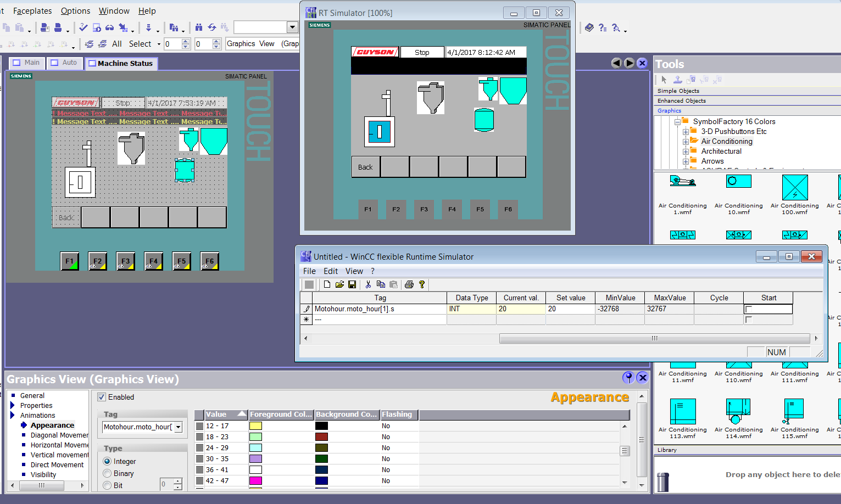841x504 pixels.
Task: Click magenta foreground color swatch for 42 - 47
Action: [255, 480]
